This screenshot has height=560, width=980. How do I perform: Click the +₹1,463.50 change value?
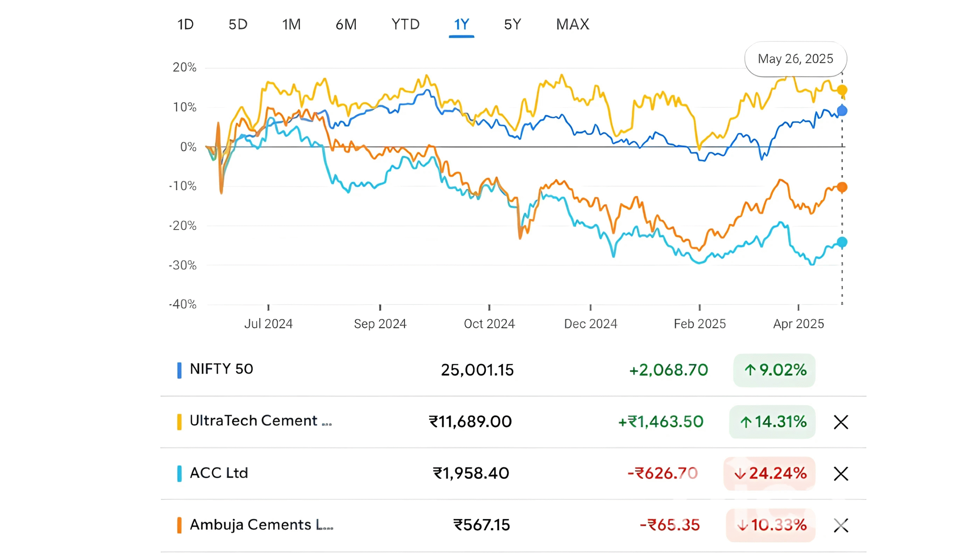660,422
